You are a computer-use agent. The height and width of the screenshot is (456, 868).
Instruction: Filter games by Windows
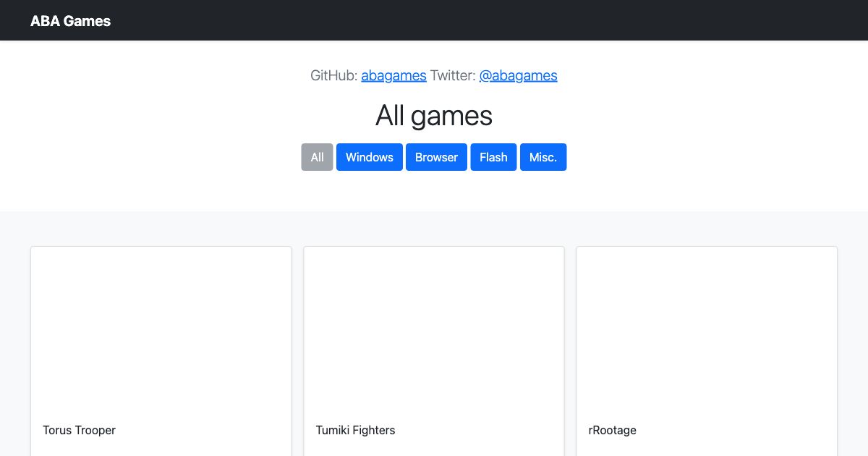click(x=370, y=157)
